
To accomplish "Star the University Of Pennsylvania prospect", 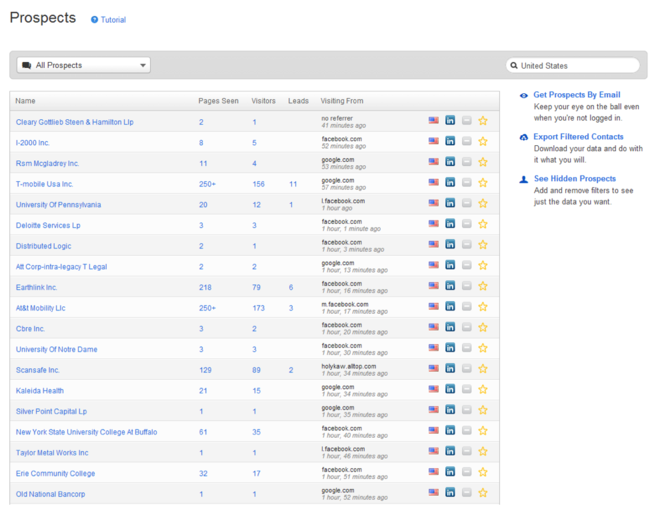I will point(483,204).
